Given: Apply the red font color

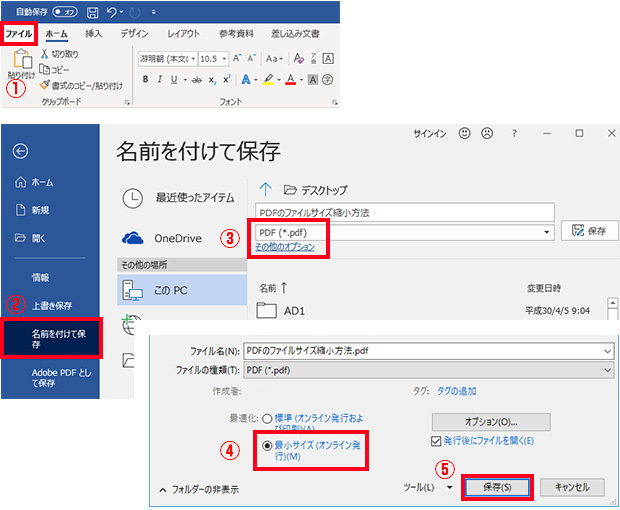Looking at the screenshot, I should pos(291,79).
